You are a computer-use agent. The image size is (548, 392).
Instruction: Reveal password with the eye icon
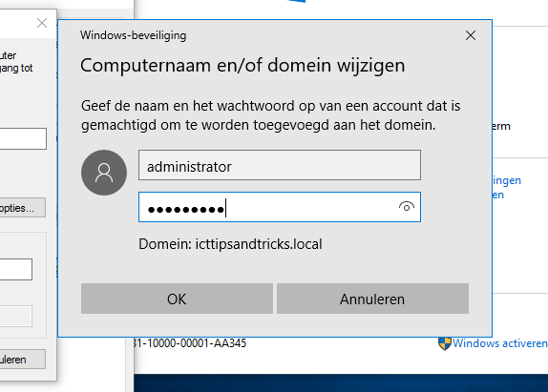click(x=407, y=207)
